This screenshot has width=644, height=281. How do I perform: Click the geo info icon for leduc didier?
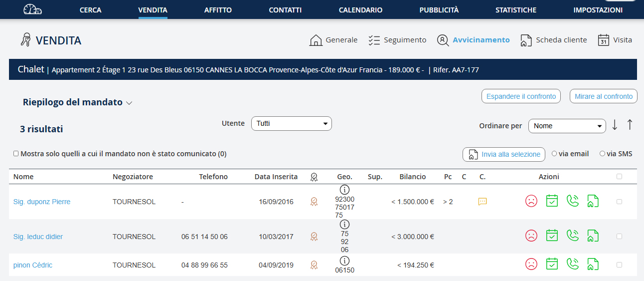click(x=344, y=225)
